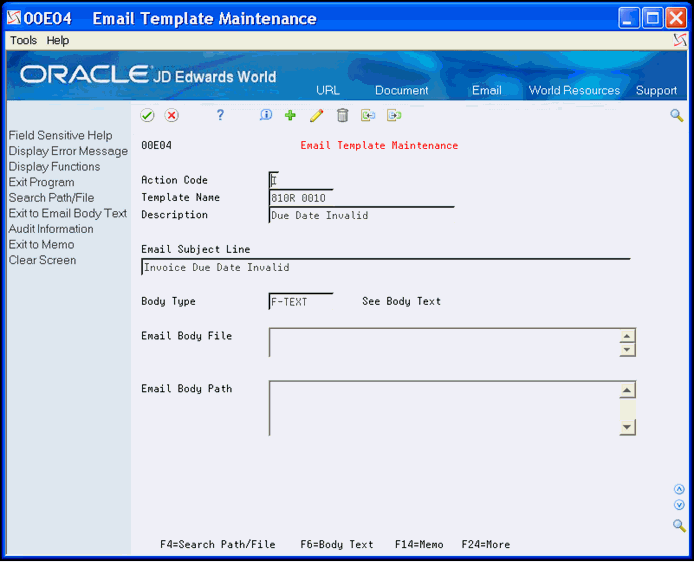Click the Body Type field
The image size is (694, 562).
pyautogui.click(x=301, y=302)
